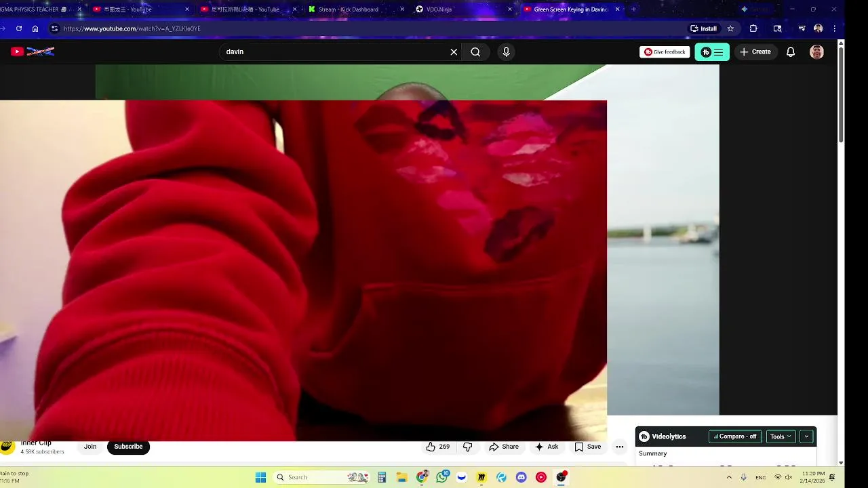Open Discord from the taskbar
The width and height of the screenshot is (868, 488).
pos(521,477)
